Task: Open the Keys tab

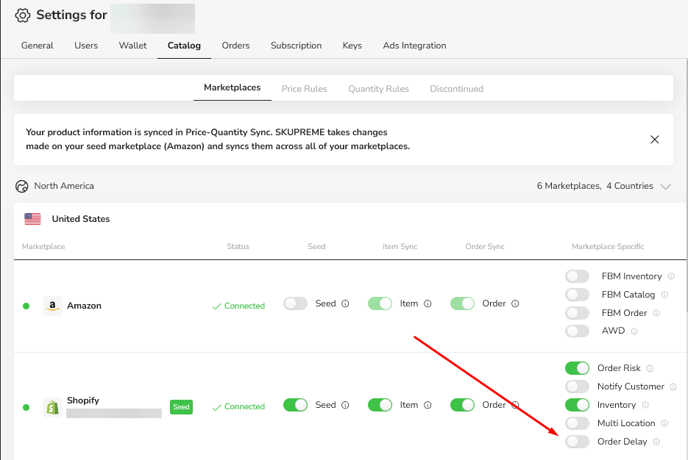Action: click(352, 46)
